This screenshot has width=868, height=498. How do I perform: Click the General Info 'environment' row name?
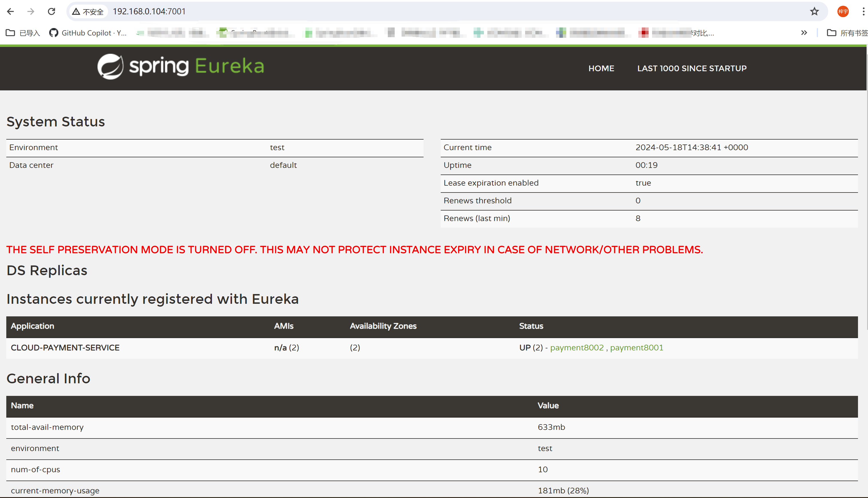[x=35, y=449]
